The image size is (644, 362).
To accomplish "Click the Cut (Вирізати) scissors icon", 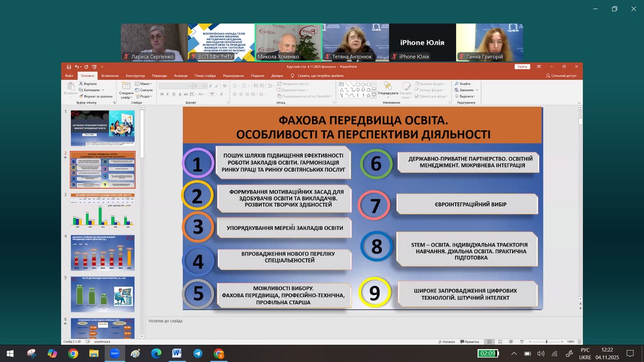I will (x=81, y=84).
